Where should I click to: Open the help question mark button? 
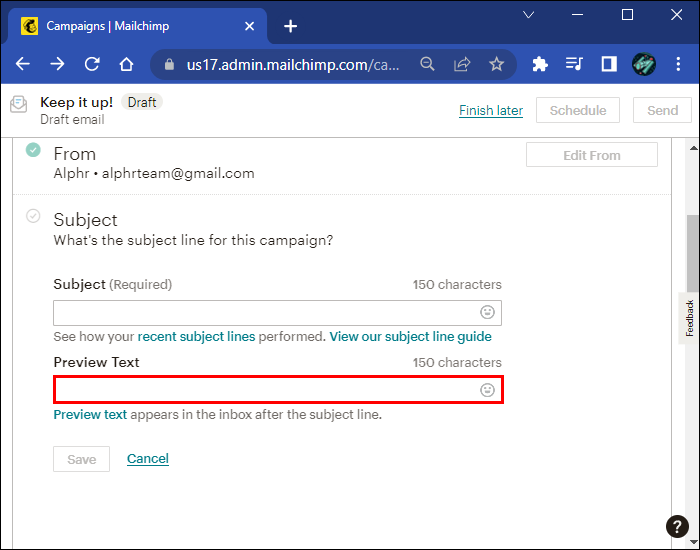pyautogui.click(x=677, y=526)
